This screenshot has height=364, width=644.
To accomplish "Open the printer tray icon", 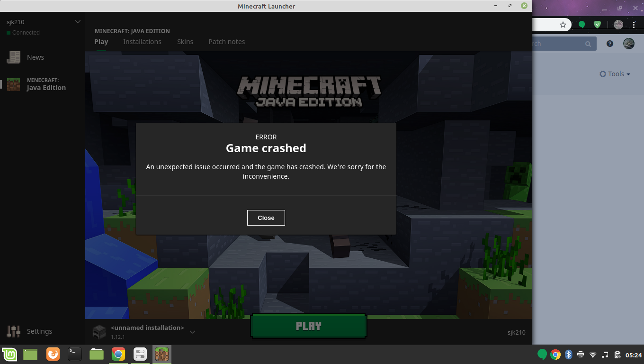I will [581, 355].
